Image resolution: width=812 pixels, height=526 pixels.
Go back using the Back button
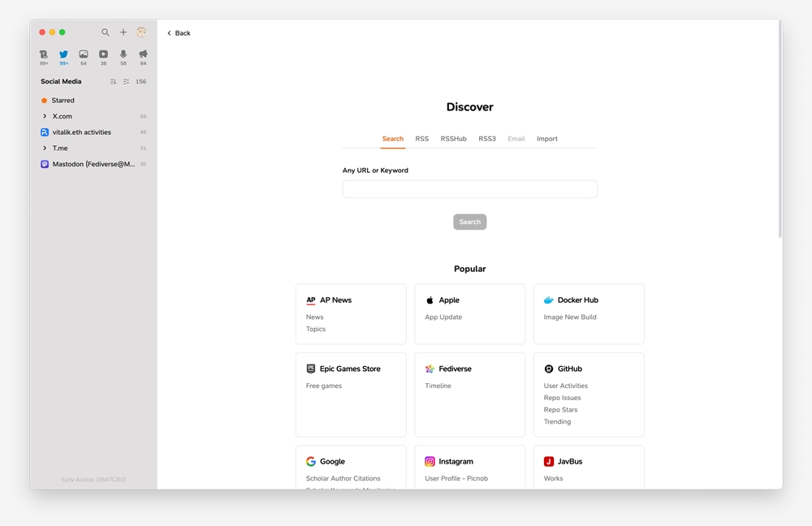point(179,33)
